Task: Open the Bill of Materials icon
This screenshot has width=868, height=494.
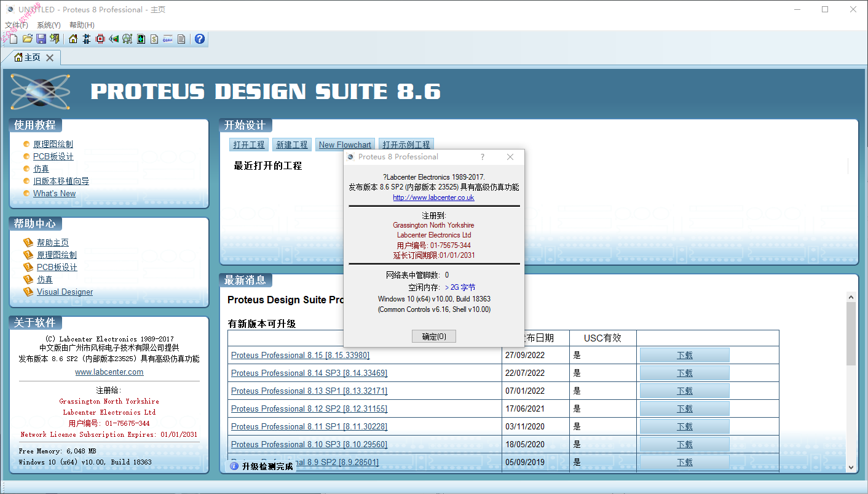Action: point(154,39)
